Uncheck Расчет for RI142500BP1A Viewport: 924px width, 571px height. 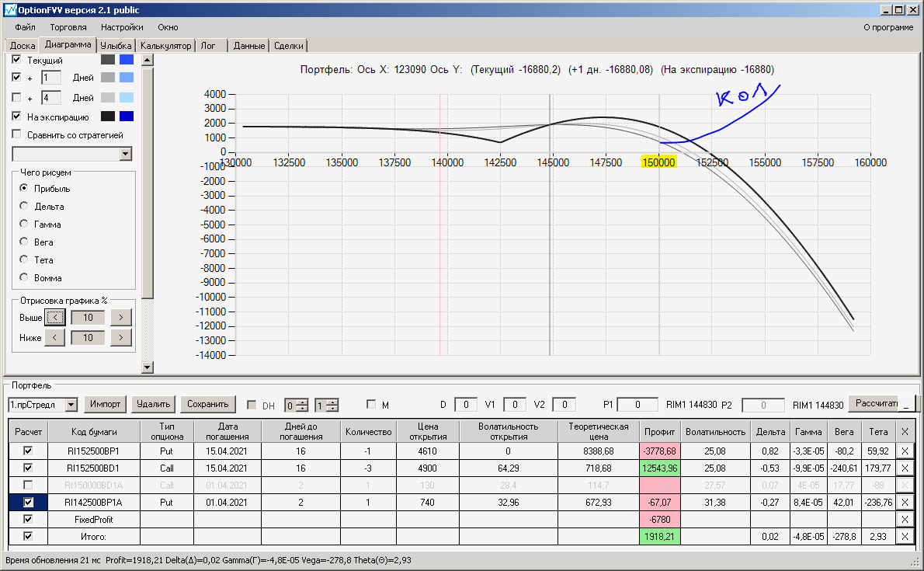coord(28,503)
